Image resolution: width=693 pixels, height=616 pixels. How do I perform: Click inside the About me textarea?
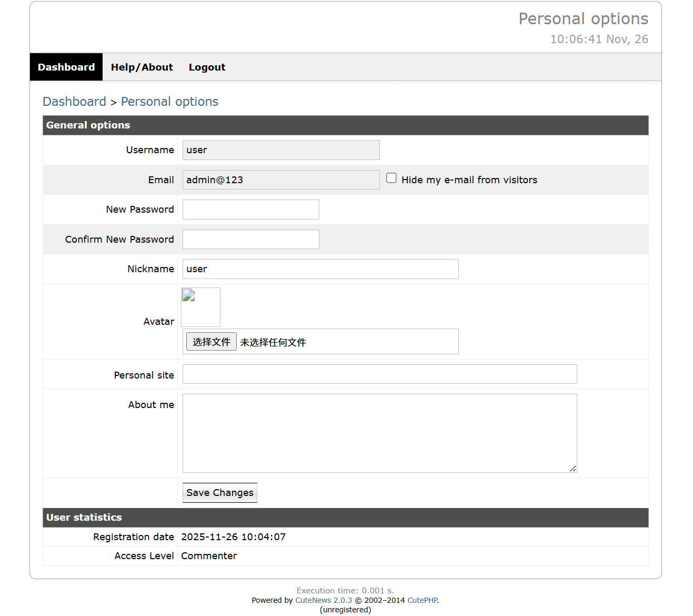379,433
